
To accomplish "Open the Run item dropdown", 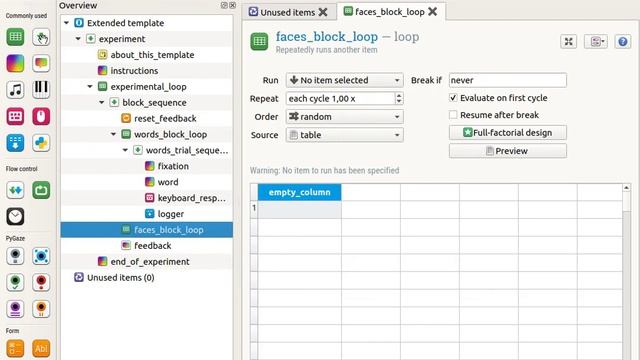I will point(344,80).
